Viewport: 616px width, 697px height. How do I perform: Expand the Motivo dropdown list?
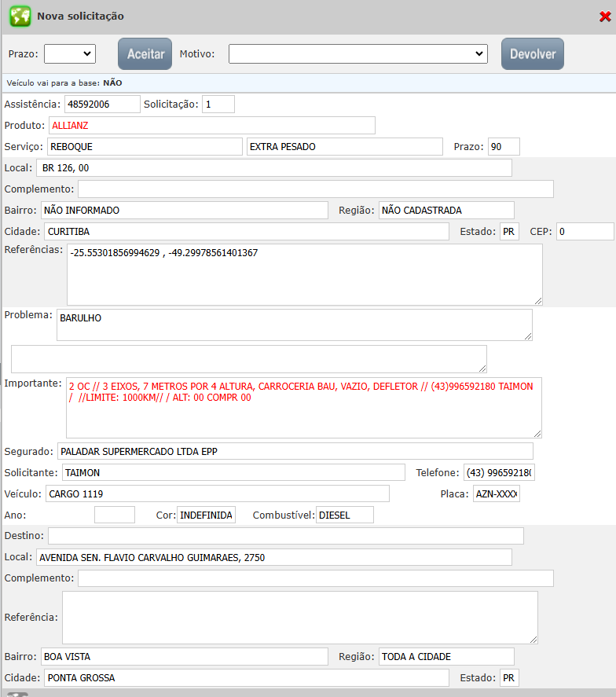358,53
